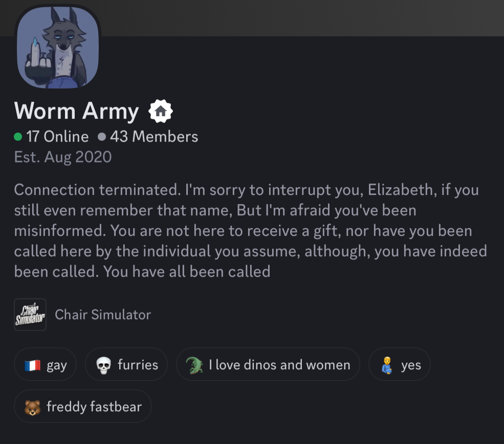This screenshot has width=504, height=444.
Task: Click the gray members status dot
Action: click(101, 137)
